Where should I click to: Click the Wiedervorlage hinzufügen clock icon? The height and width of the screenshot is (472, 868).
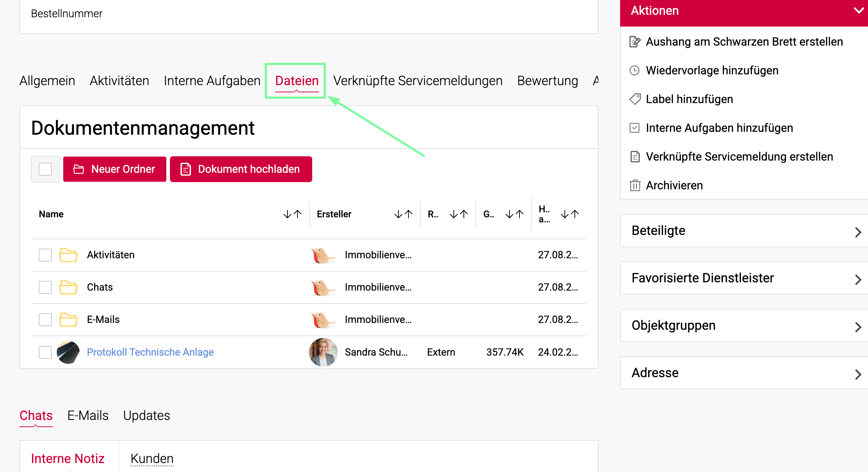tap(635, 70)
